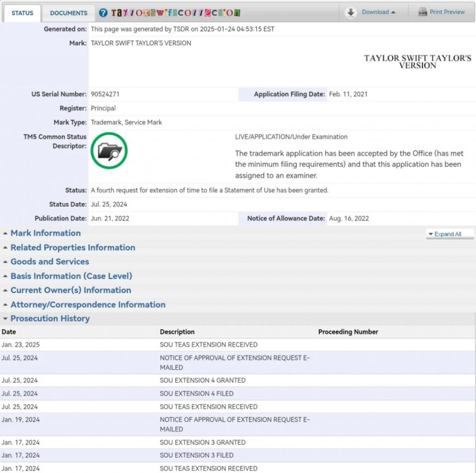This screenshot has width=476, height=473.
Task: Switch to the STATUS tab
Action: 22,13
